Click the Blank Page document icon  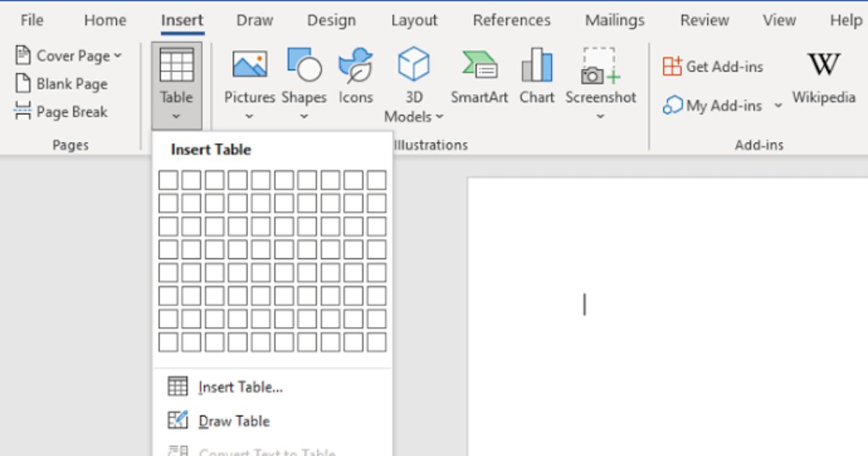[x=24, y=84]
